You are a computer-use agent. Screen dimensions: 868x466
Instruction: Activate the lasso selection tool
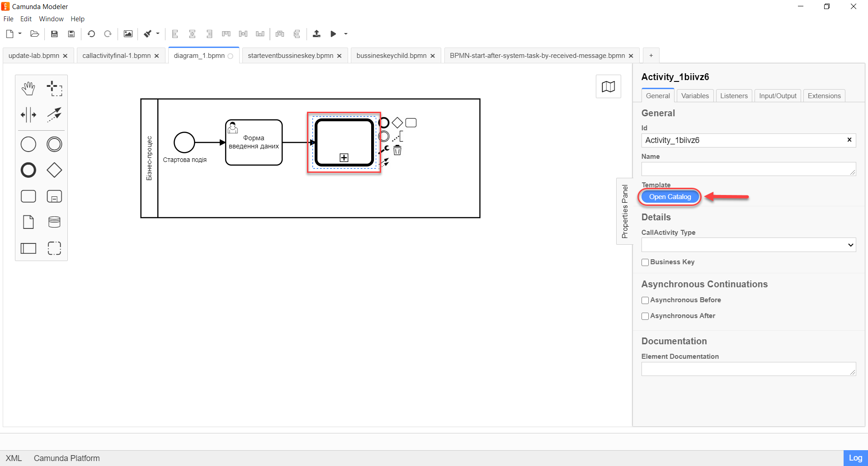[54, 89]
